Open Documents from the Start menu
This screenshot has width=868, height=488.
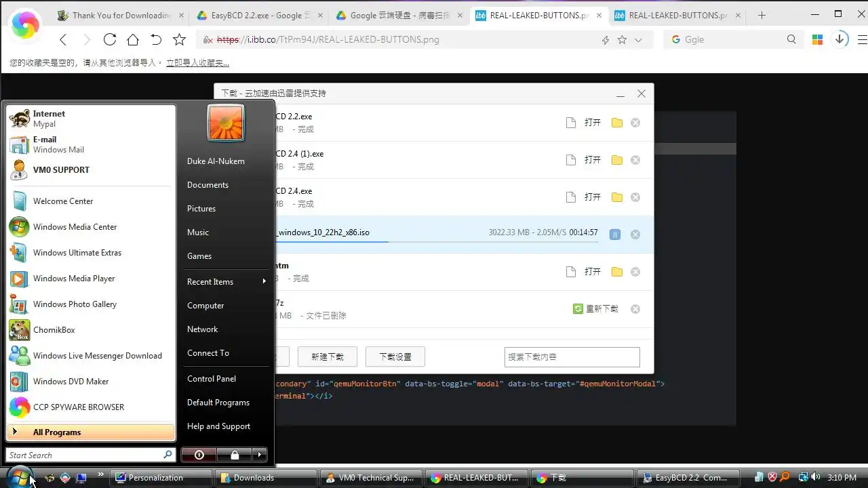point(208,185)
